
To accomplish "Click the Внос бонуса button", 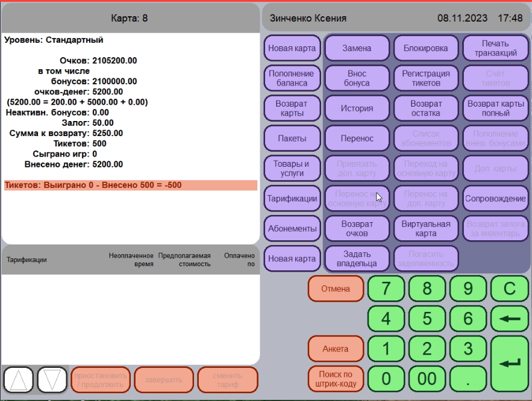I will coord(357,78).
